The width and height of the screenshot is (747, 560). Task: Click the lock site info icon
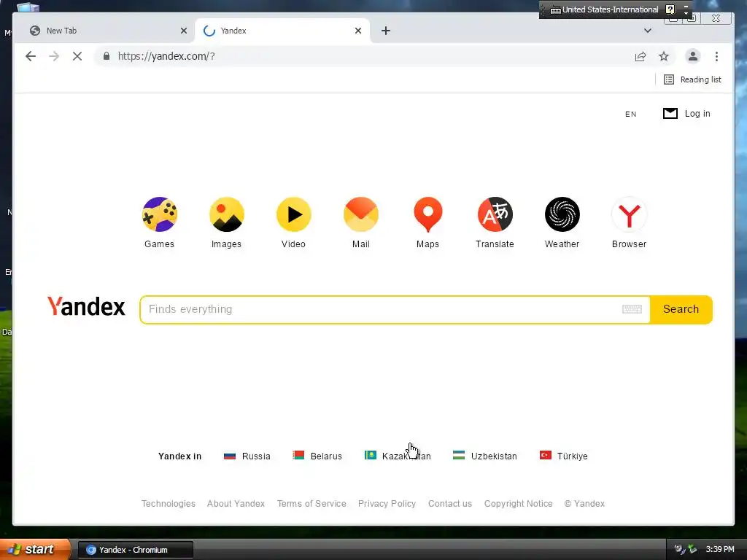pyautogui.click(x=107, y=56)
